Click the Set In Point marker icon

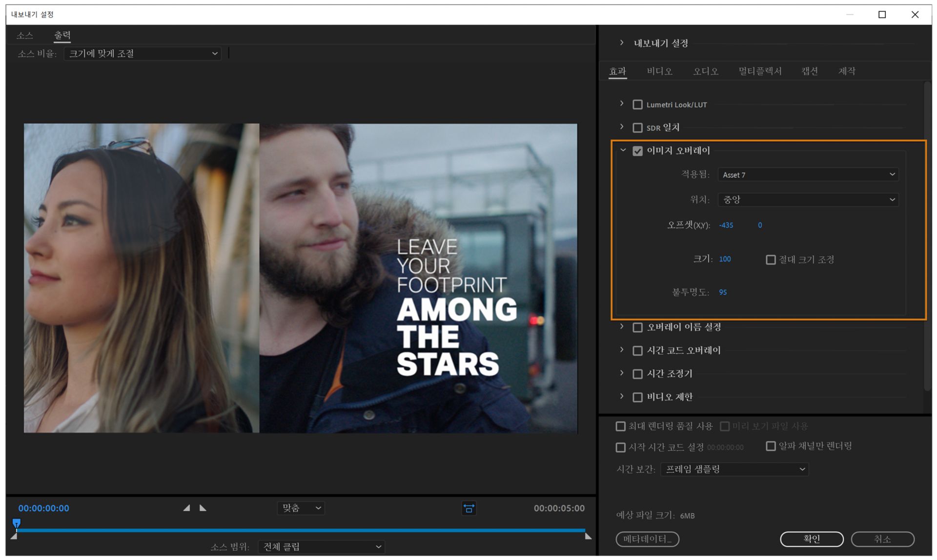pyautogui.click(x=186, y=508)
